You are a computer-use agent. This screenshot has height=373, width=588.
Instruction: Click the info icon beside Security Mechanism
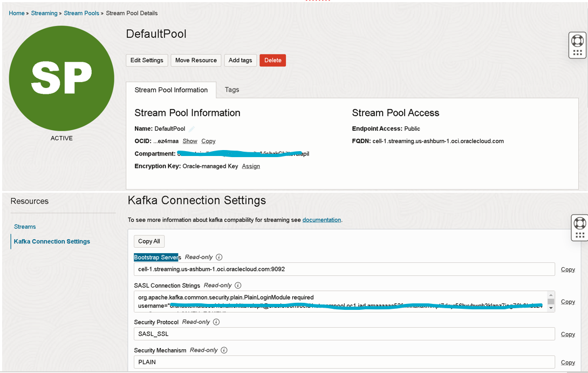click(x=225, y=350)
